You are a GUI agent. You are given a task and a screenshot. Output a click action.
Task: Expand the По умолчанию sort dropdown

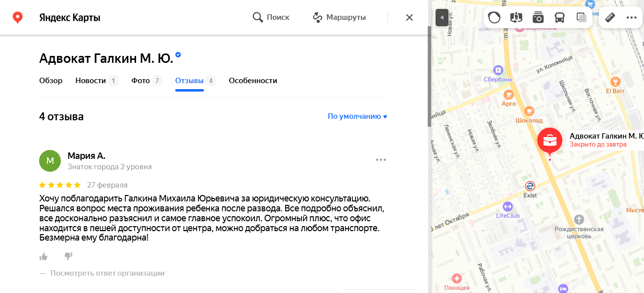[x=357, y=117]
